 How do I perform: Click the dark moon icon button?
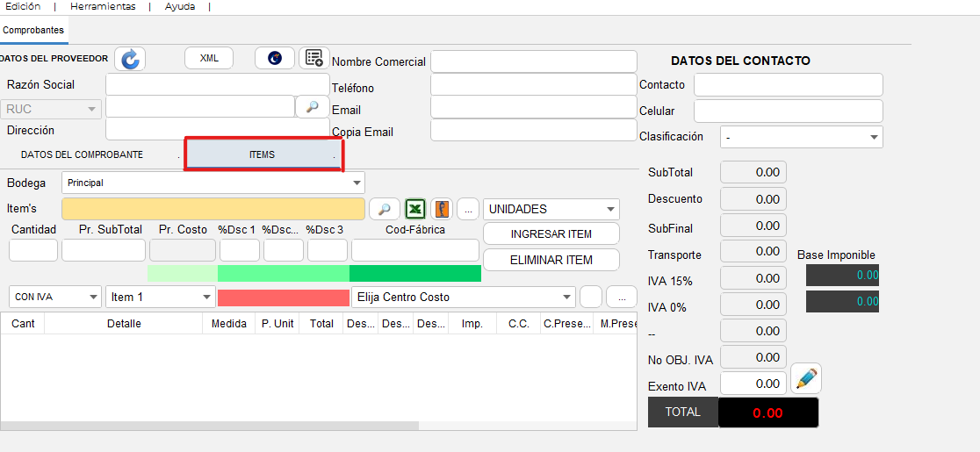coord(275,58)
